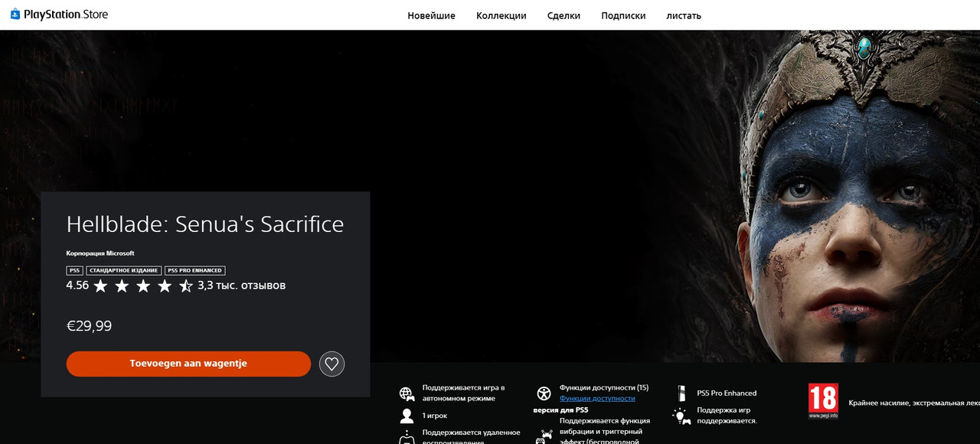
Task: Click the half-filled fifth rating star
Action: point(186,286)
